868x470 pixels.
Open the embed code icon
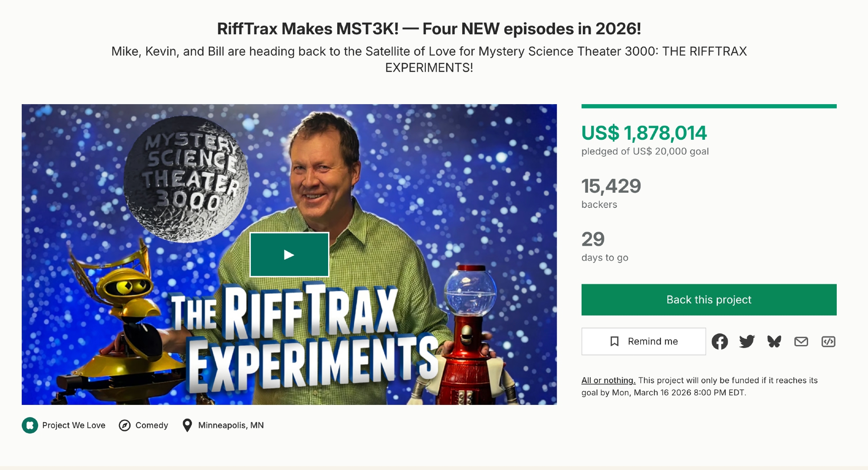[828, 342]
